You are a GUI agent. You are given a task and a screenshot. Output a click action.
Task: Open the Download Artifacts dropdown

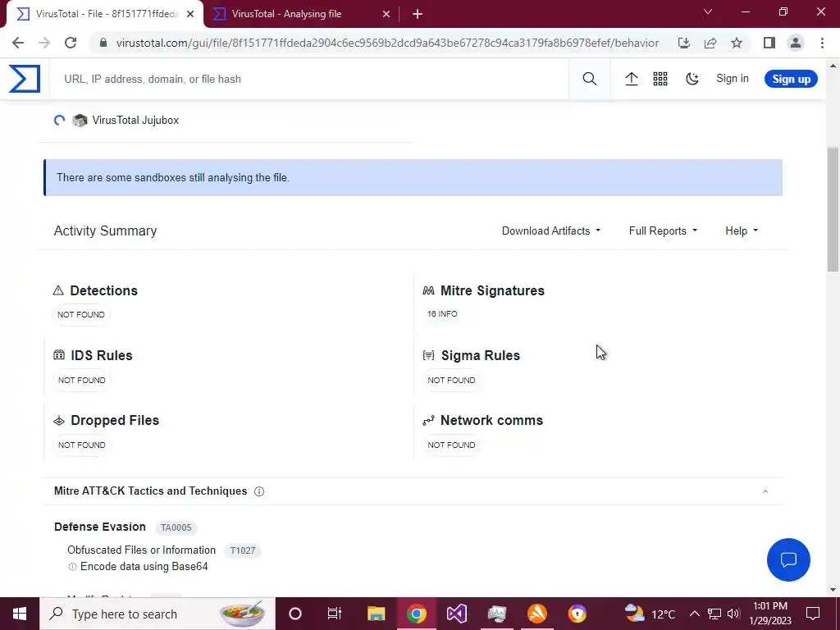[x=551, y=231]
